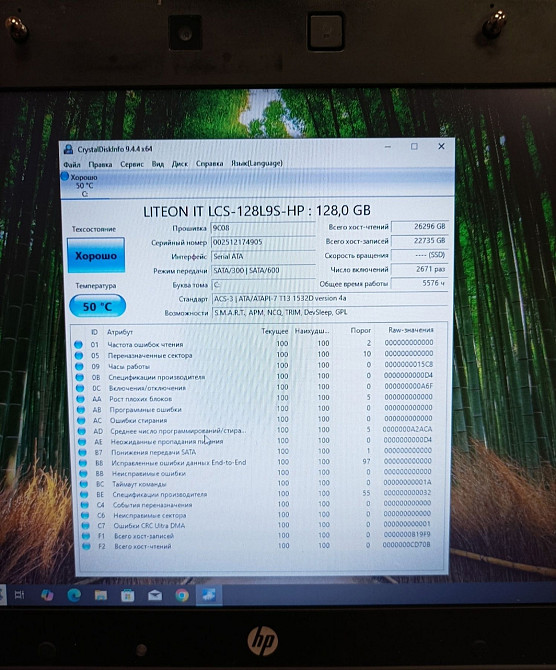Screen dimensions: 556x670
Task: Open the Файл menu
Action: coord(71,165)
